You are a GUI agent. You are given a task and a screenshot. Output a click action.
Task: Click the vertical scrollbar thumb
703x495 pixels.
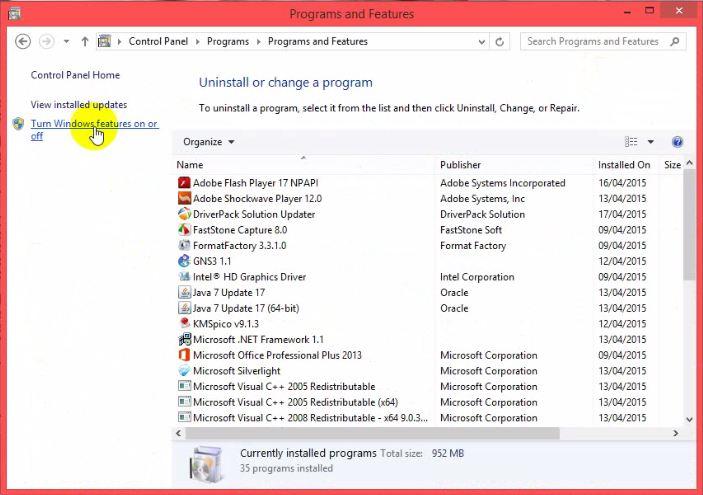tap(690, 224)
